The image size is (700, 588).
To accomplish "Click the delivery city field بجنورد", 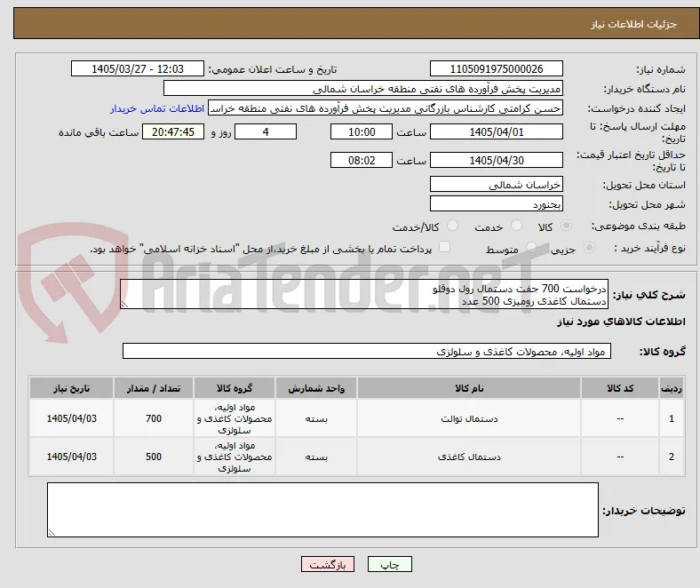I will pos(496,203).
